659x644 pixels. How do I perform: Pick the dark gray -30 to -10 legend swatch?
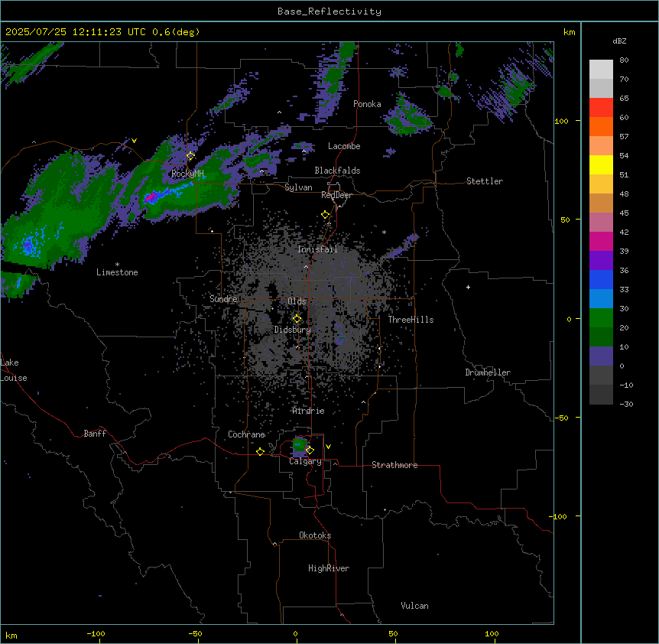601,395
